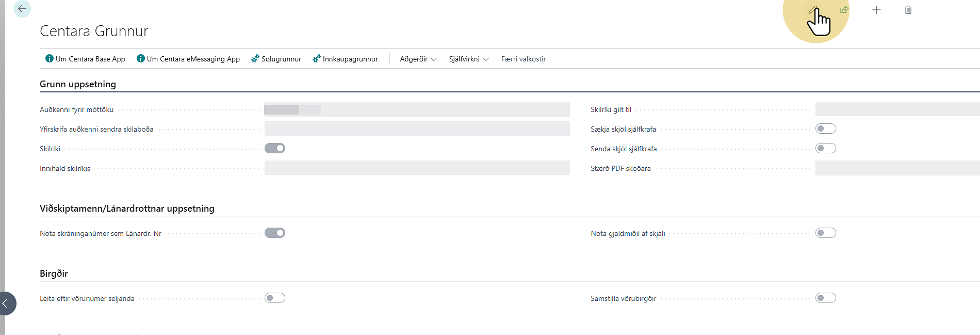Click Færri valkostir
Viewport: 980px width, 335px height.
pos(524,59)
